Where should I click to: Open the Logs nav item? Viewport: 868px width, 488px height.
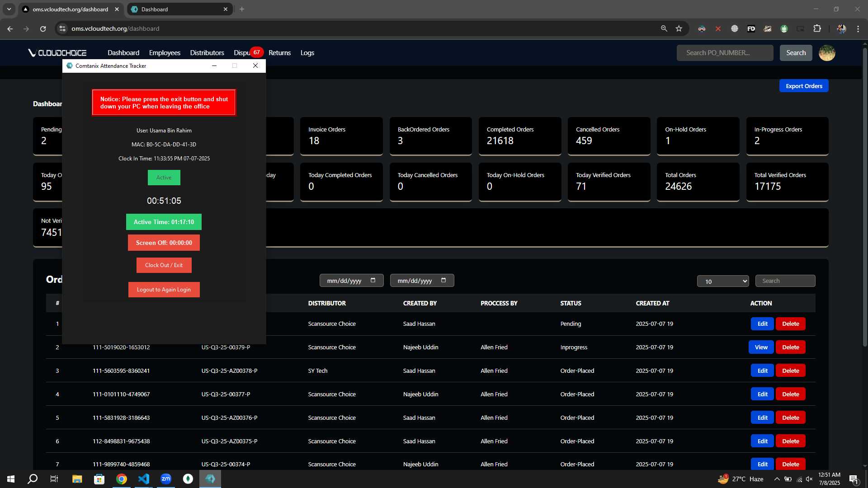tap(307, 53)
